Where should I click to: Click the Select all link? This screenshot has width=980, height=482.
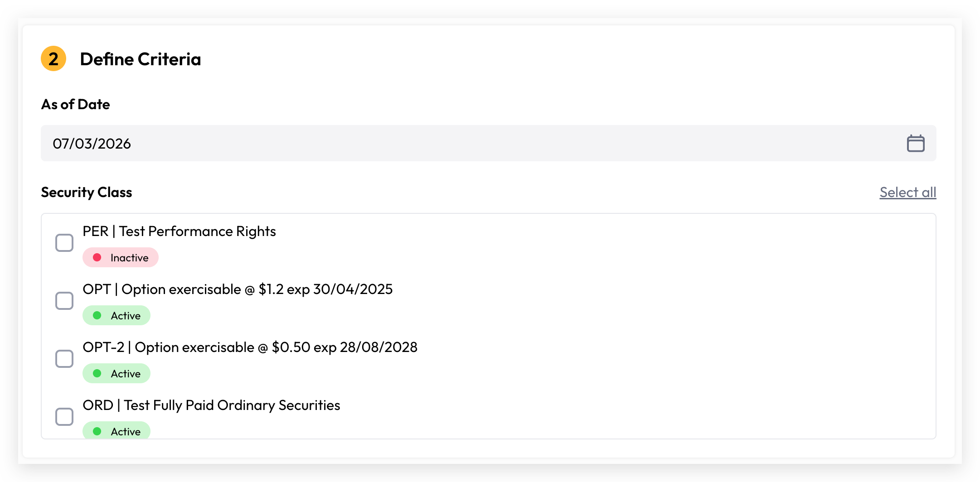click(908, 192)
